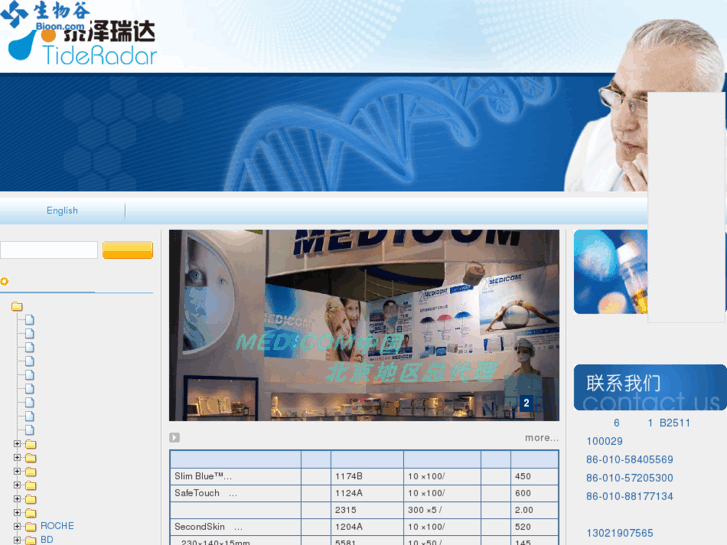This screenshot has width=727, height=545.
Task: Click the phone number 86-010-58405569
Action: [630, 460]
